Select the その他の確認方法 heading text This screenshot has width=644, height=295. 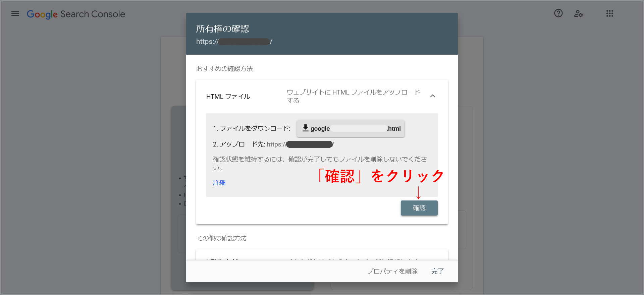(221, 238)
